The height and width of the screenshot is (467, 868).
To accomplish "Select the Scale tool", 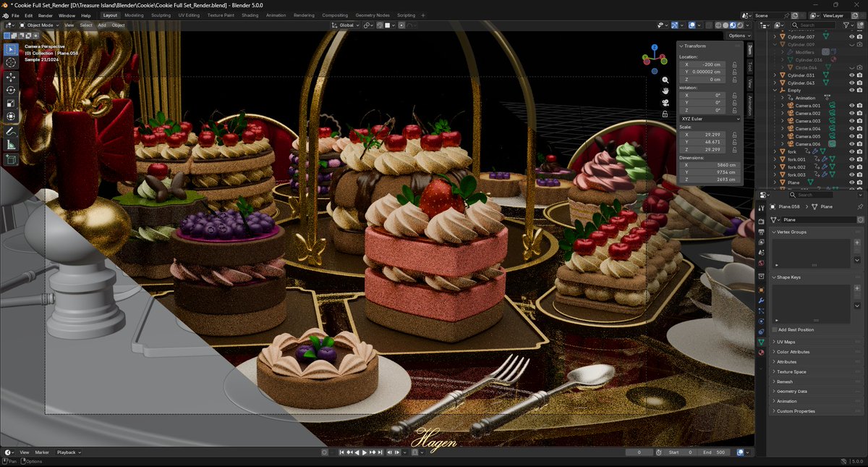I will pos(11,104).
